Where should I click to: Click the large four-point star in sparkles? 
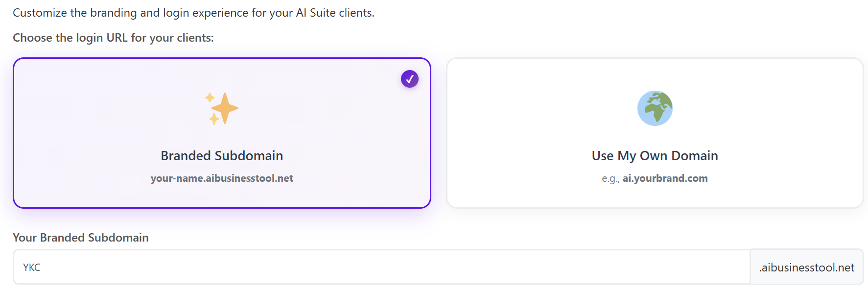coord(225,108)
